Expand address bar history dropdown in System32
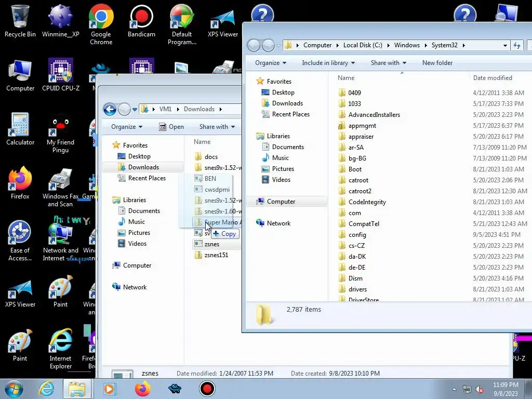532x399 pixels. (x=505, y=45)
